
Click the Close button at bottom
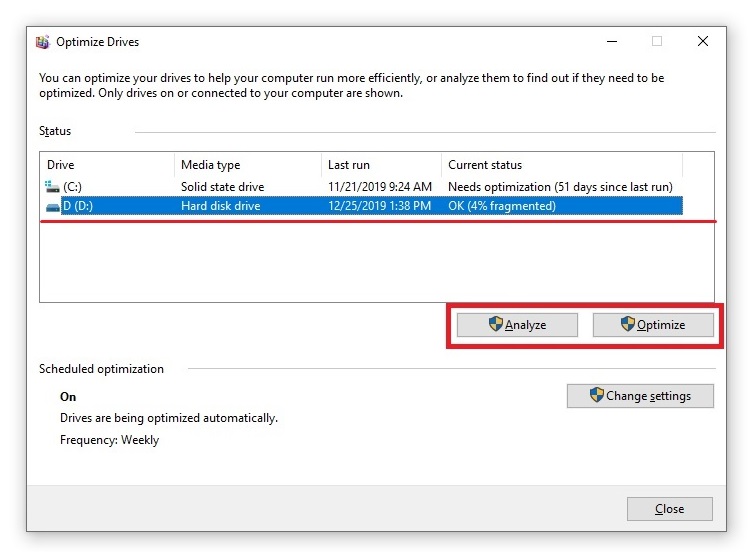pos(669,509)
